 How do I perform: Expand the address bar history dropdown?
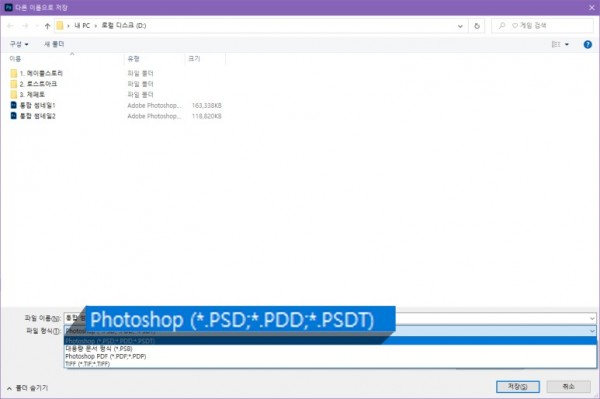(x=460, y=26)
